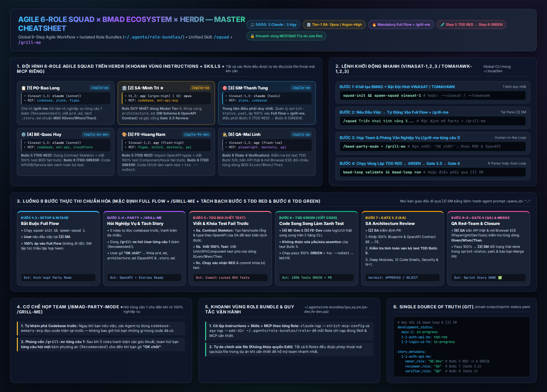Viewport: 547px width, 392px height.
Task: Click the /agile-qa tag
Action: tap(301, 135)
